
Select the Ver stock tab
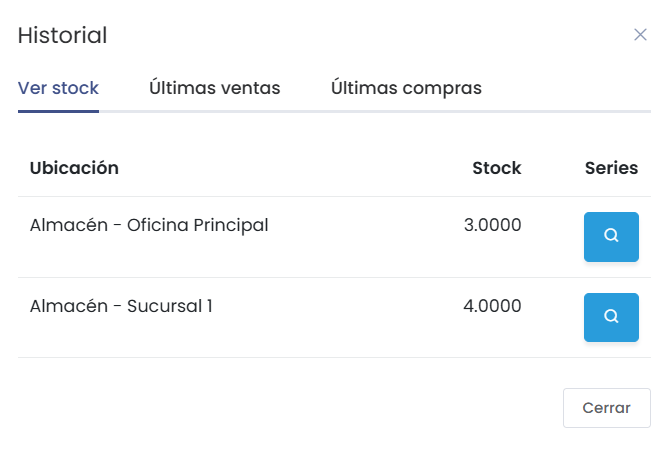(x=58, y=88)
